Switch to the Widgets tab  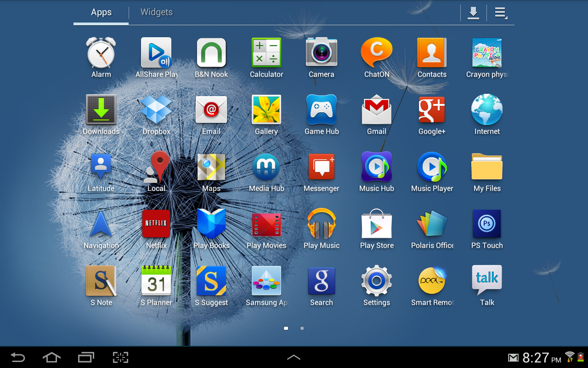point(157,12)
